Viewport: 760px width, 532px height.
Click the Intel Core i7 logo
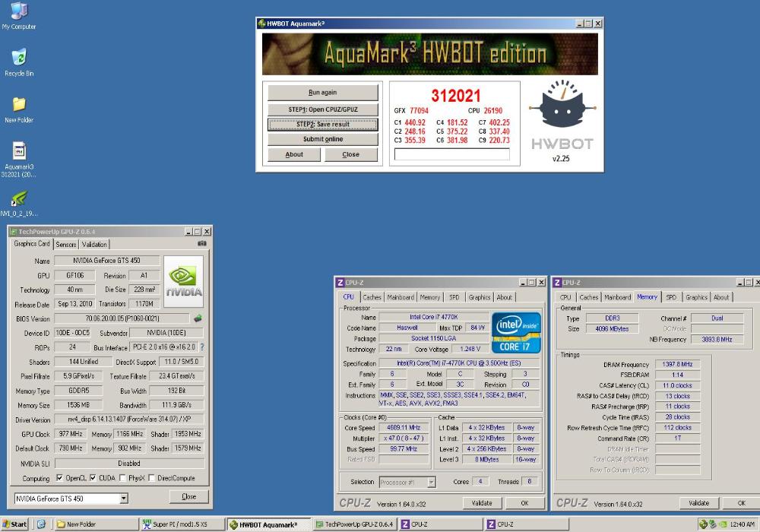[x=516, y=332]
